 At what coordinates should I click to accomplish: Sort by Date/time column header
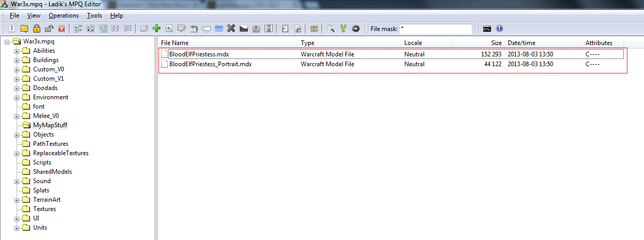click(x=544, y=43)
